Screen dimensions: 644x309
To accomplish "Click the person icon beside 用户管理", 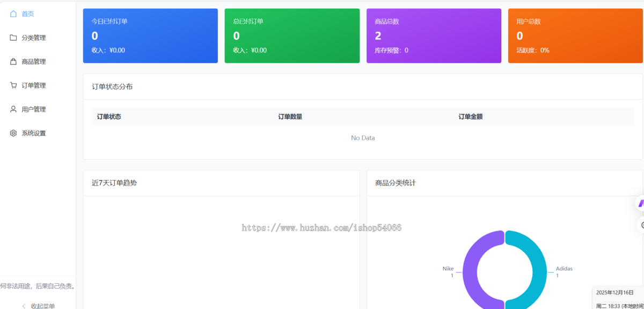I will (x=13, y=109).
